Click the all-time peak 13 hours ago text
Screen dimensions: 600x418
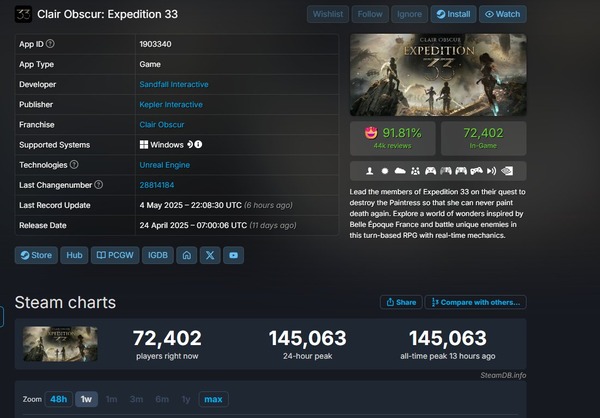pos(448,356)
